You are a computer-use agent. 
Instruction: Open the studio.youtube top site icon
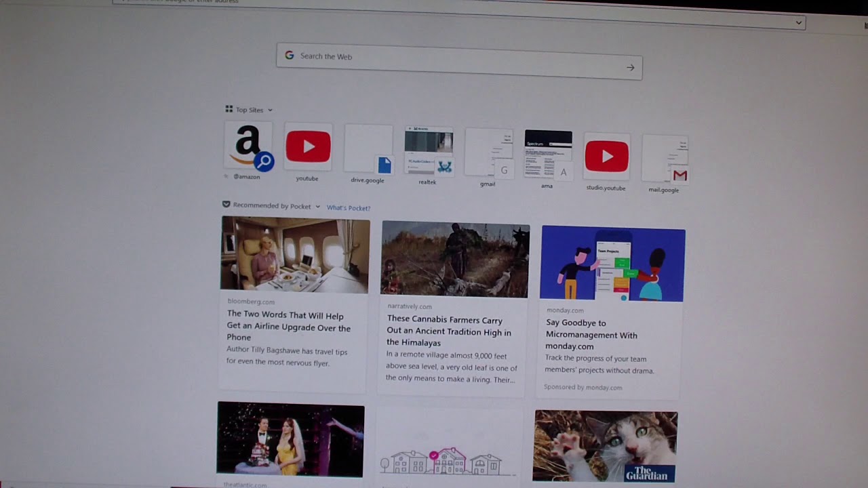tap(607, 157)
